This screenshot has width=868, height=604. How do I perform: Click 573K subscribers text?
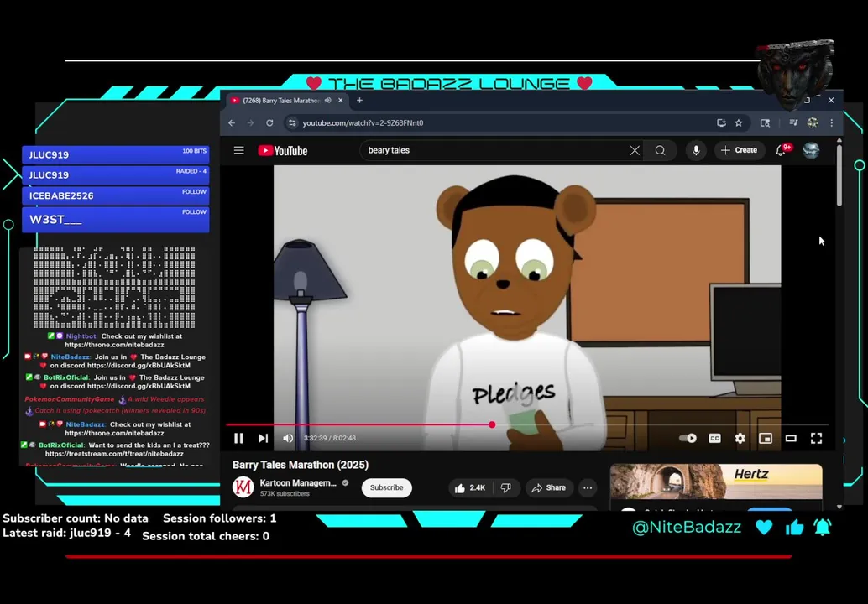point(285,494)
